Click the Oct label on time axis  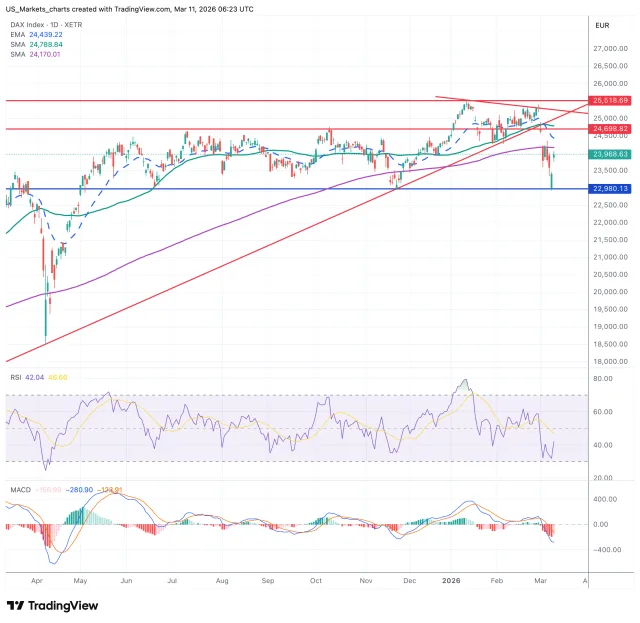(316, 581)
